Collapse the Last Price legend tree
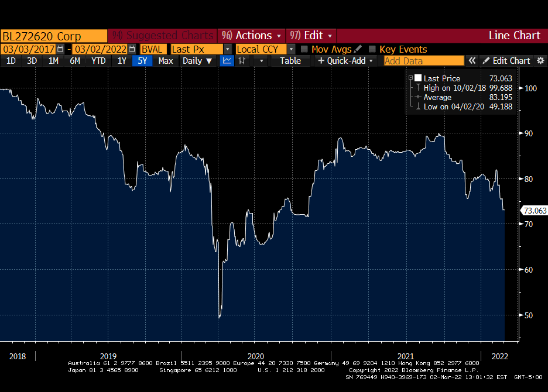Image resolution: width=548 pixels, height=392 pixels. tap(410, 78)
